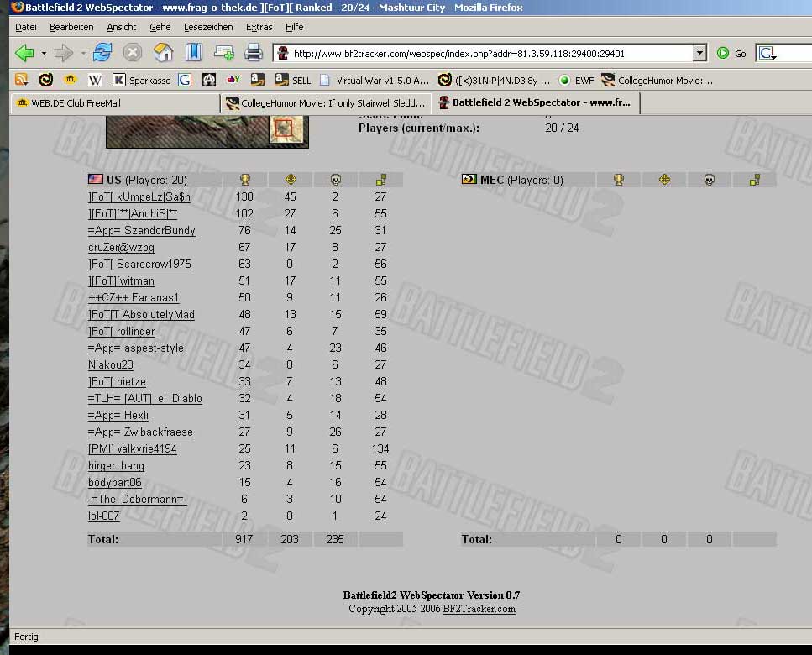Click the MEC team ping icon

pos(755,180)
